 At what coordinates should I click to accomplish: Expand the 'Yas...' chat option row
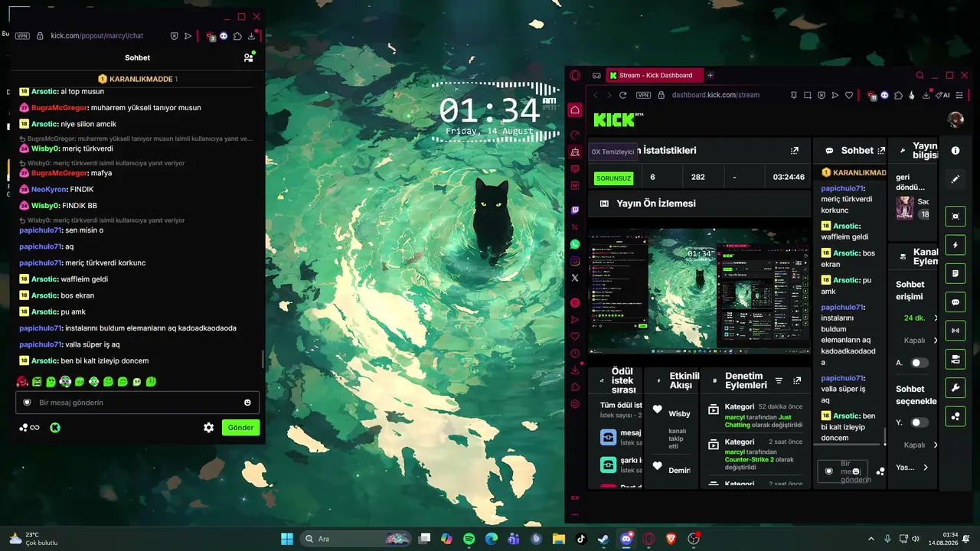(913, 468)
